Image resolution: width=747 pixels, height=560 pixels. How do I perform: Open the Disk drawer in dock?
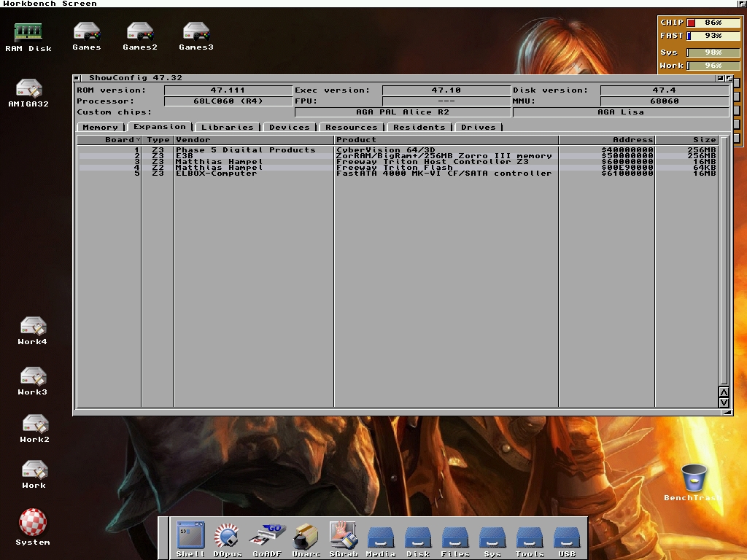coord(418,542)
